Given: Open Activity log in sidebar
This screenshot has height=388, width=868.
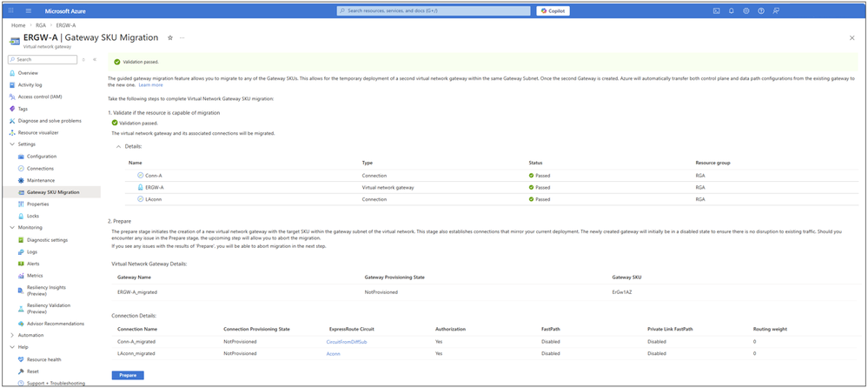Looking at the screenshot, I should tap(30, 84).
